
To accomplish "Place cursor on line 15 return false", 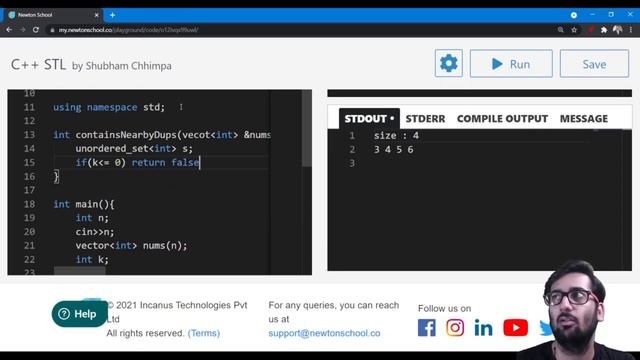I will tap(165, 162).
